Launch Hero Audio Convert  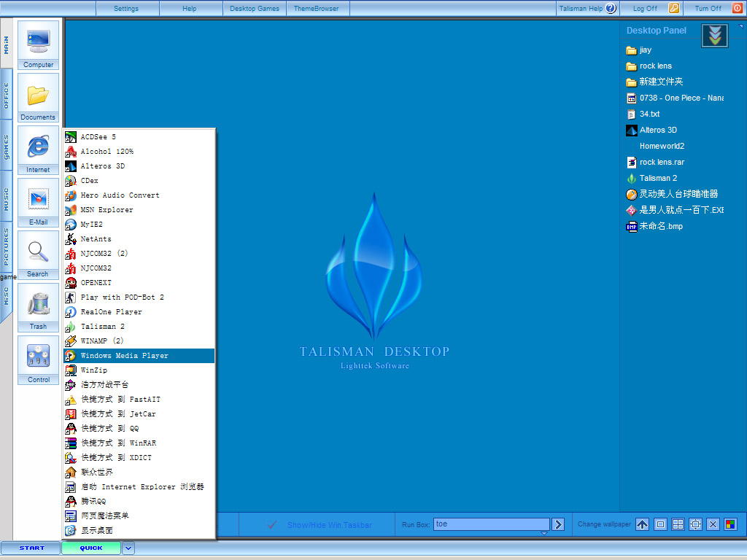pyautogui.click(x=139, y=195)
